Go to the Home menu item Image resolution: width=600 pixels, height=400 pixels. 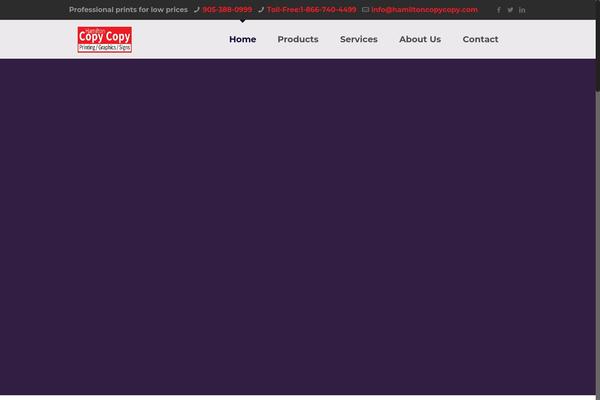pos(243,39)
